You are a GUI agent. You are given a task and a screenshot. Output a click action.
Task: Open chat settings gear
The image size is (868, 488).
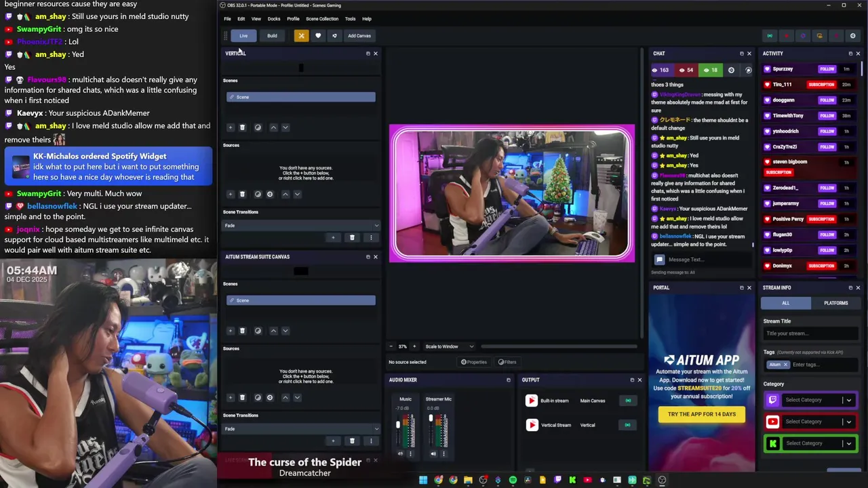tap(731, 70)
